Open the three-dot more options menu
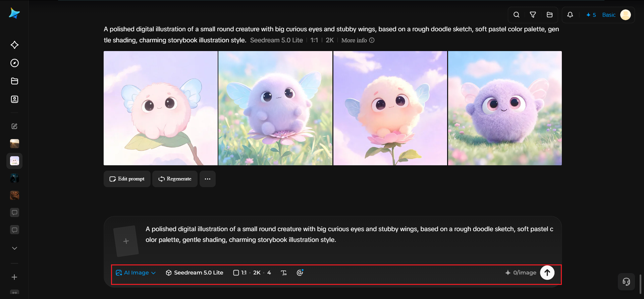 [x=208, y=179]
